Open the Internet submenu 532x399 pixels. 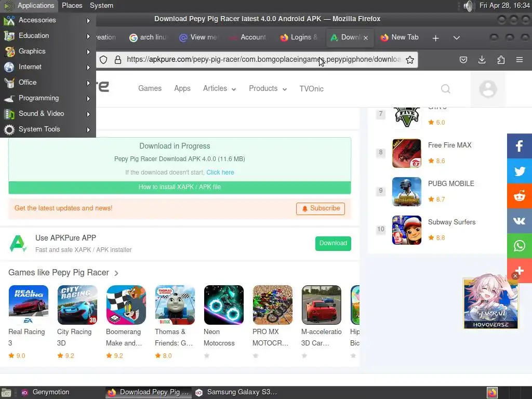(48, 67)
